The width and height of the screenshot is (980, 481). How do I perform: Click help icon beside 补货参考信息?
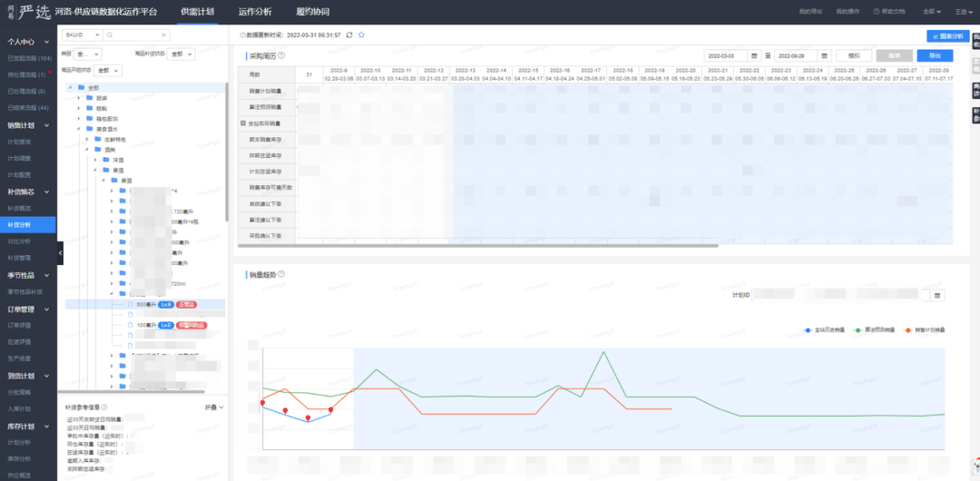click(104, 407)
